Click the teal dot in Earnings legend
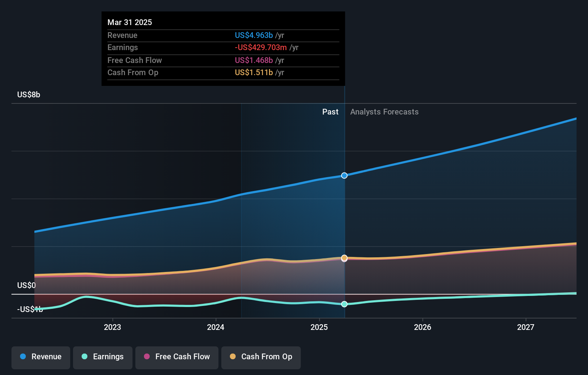This screenshot has height=375, width=588. tap(85, 356)
